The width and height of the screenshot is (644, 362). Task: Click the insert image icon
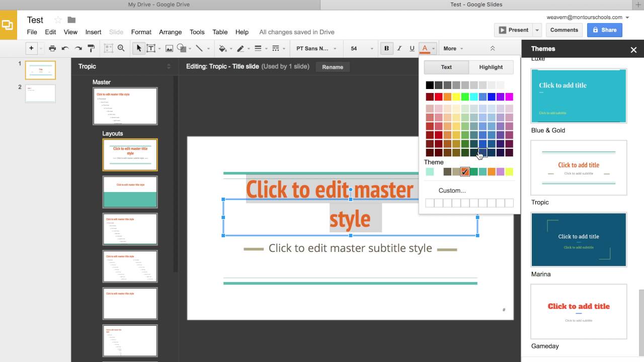[169, 48]
